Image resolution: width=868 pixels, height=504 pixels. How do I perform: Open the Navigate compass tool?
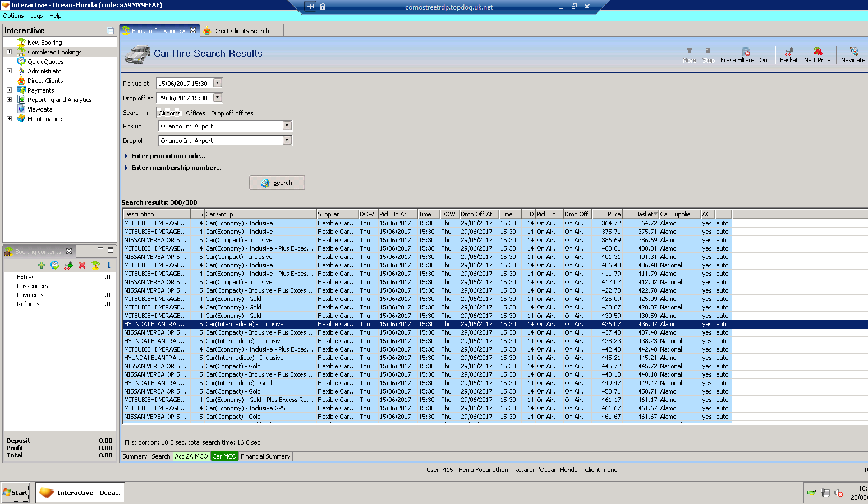pos(853,51)
